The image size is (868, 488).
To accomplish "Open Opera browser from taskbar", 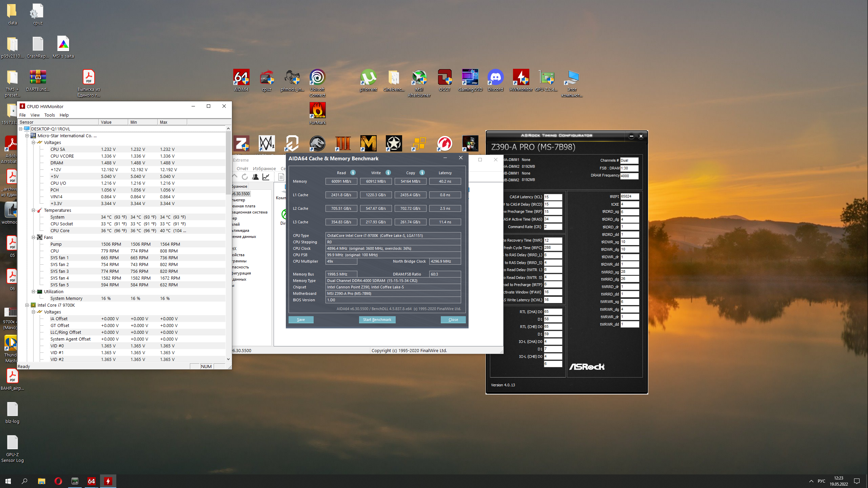I will coord(58,481).
